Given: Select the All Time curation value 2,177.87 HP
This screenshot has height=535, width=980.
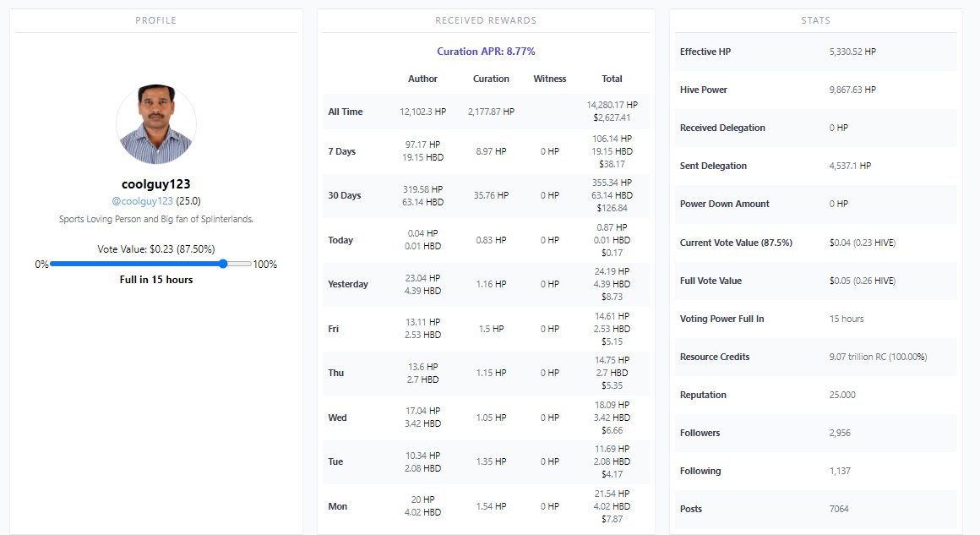Looking at the screenshot, I should point(491,112).
